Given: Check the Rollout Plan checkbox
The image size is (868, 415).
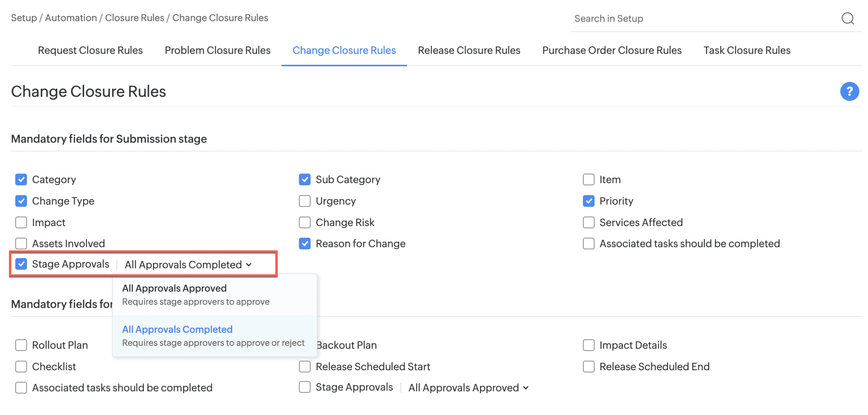Looking at the screenshot, I should 21,345.
